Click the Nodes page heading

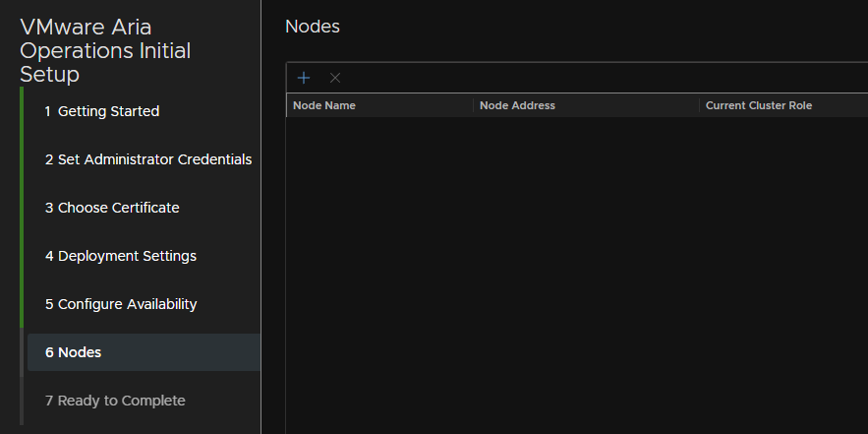[x=313, y=27]
